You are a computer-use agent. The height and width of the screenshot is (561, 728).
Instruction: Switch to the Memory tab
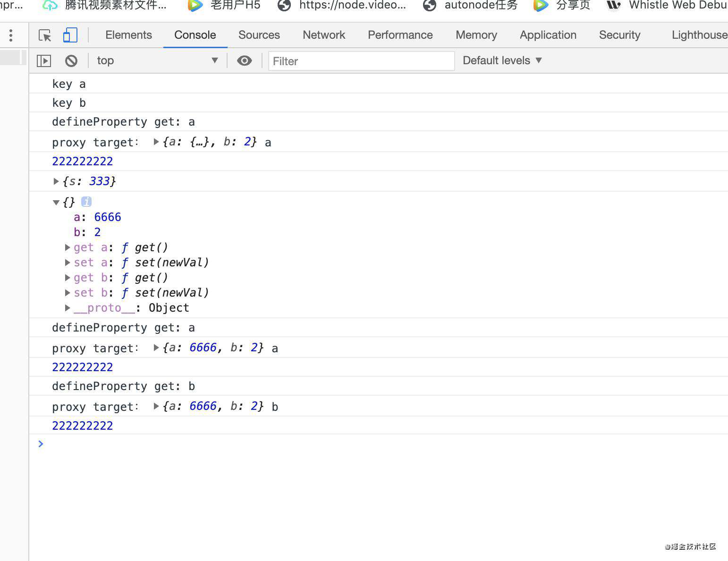pos(476,35)
